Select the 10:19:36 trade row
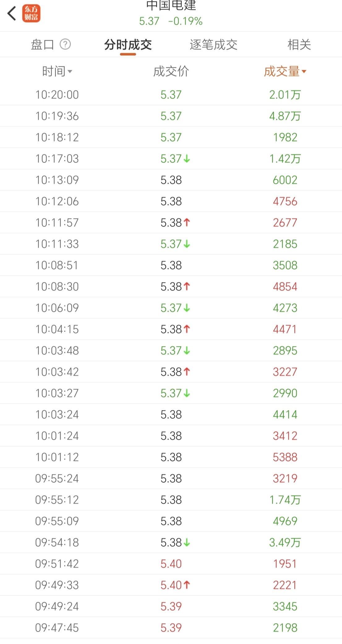Screen dimensions: 342x644 pos(171,116)
